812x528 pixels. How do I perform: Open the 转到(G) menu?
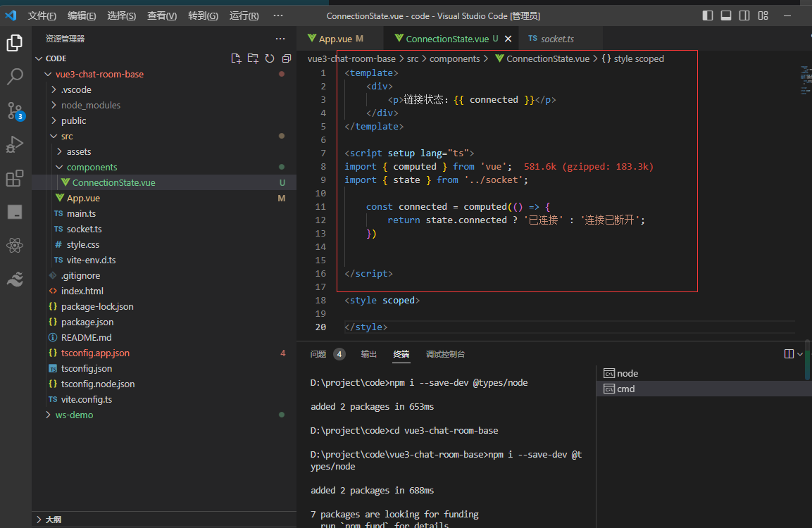[x=203, y=15]
